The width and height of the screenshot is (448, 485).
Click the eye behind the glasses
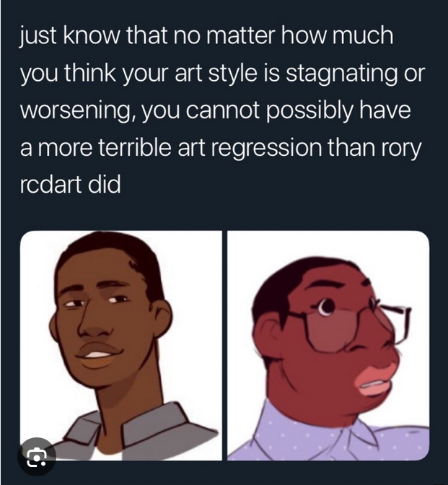[x=325, y=307]
